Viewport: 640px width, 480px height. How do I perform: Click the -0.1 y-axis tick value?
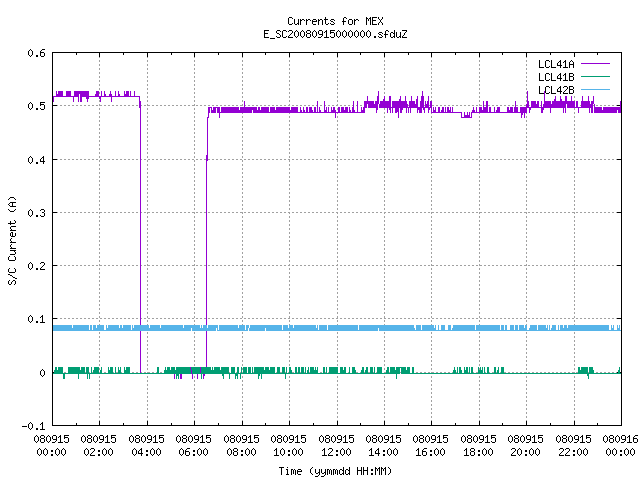pyautogui.click(x=33, y=426)
